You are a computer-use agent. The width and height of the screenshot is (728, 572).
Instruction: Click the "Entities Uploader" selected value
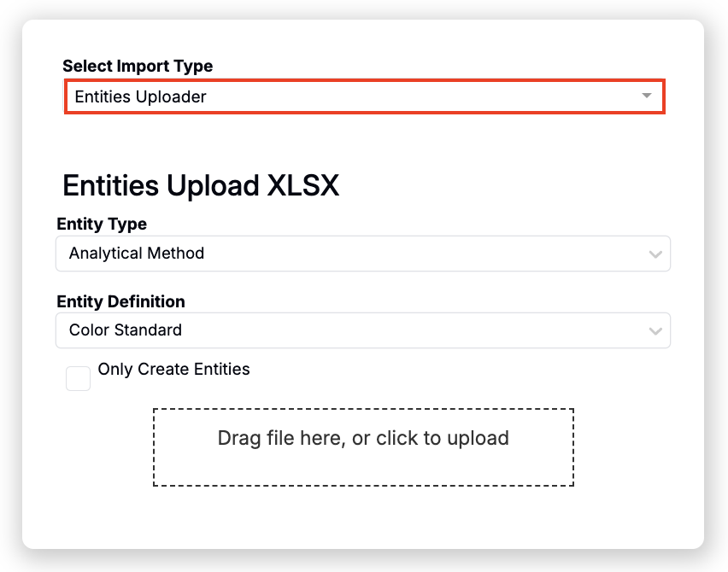coord(140,97)
